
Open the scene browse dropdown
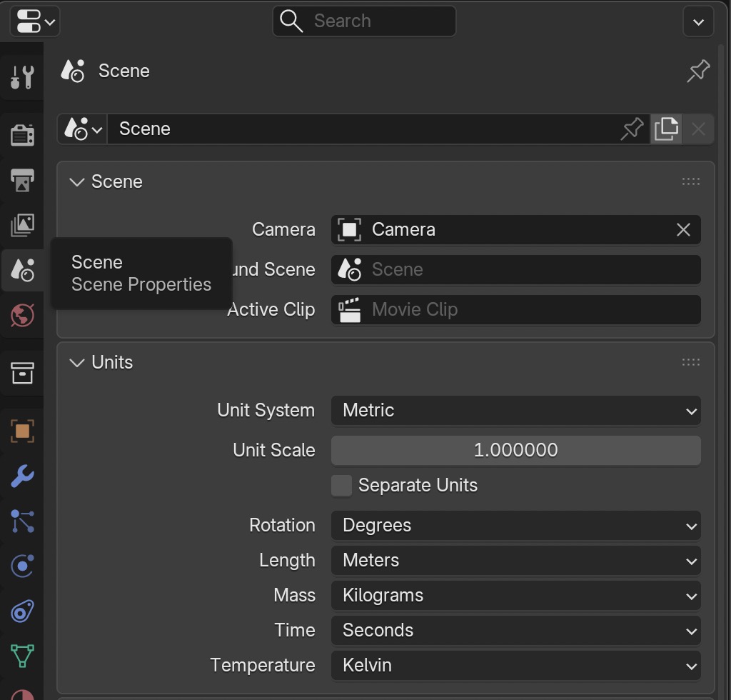pyautogui.click(x=83, y=129)
